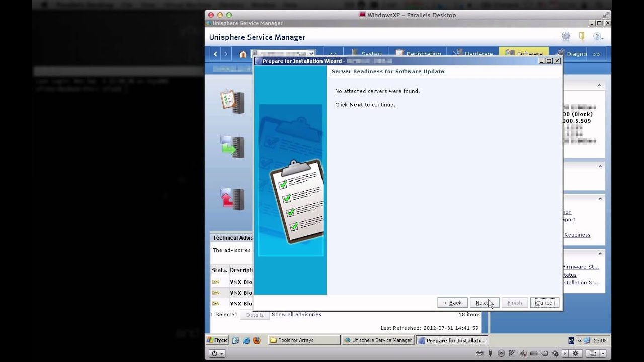Click the disabled Details button
The height and width of the screenshot is (362, 644).
pyautogui.click(x=255, y=315)
